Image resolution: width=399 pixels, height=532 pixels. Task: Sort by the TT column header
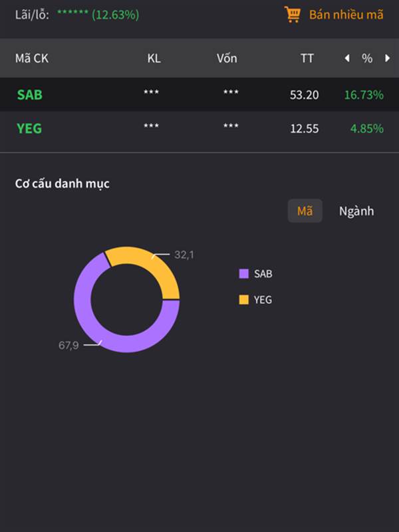[x=307, y=59]
